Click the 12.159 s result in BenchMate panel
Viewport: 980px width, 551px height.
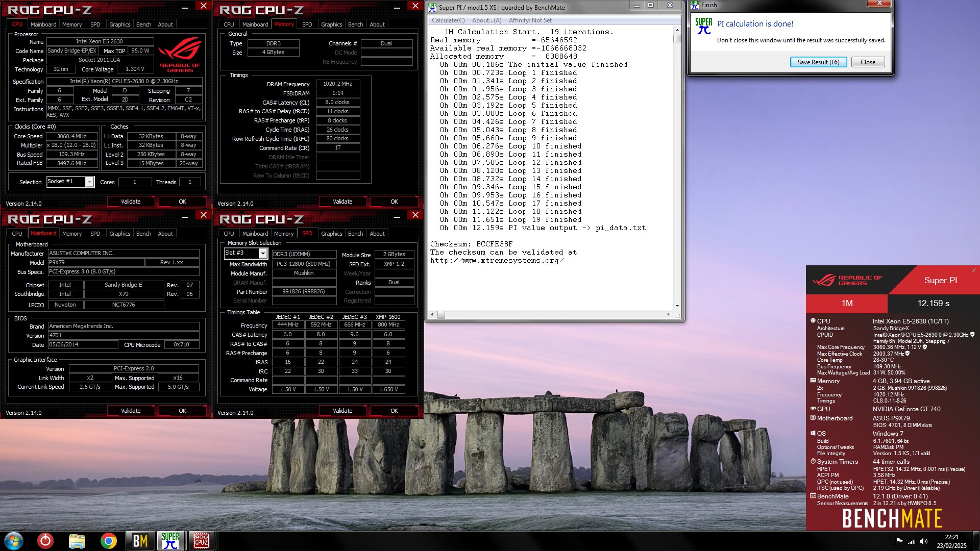[934, 303]
